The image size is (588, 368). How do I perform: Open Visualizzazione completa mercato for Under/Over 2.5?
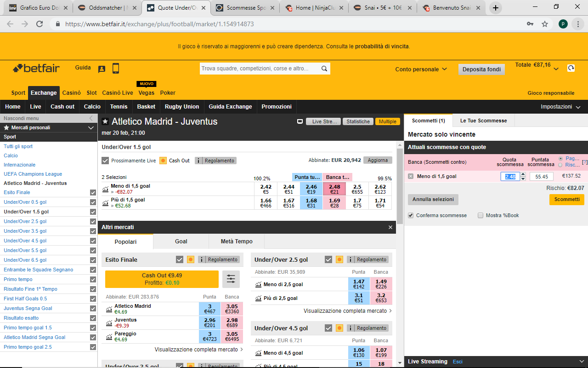348,311
